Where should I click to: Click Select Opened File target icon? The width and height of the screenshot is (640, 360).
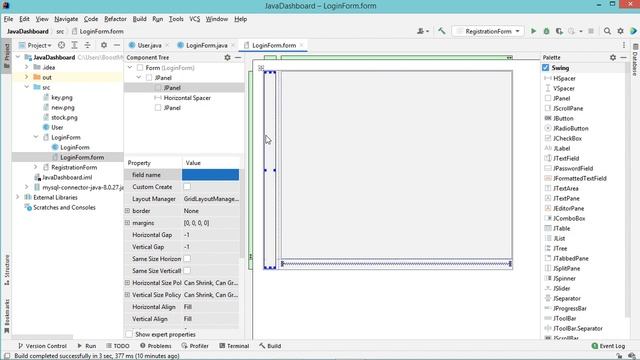pos(61,45)
